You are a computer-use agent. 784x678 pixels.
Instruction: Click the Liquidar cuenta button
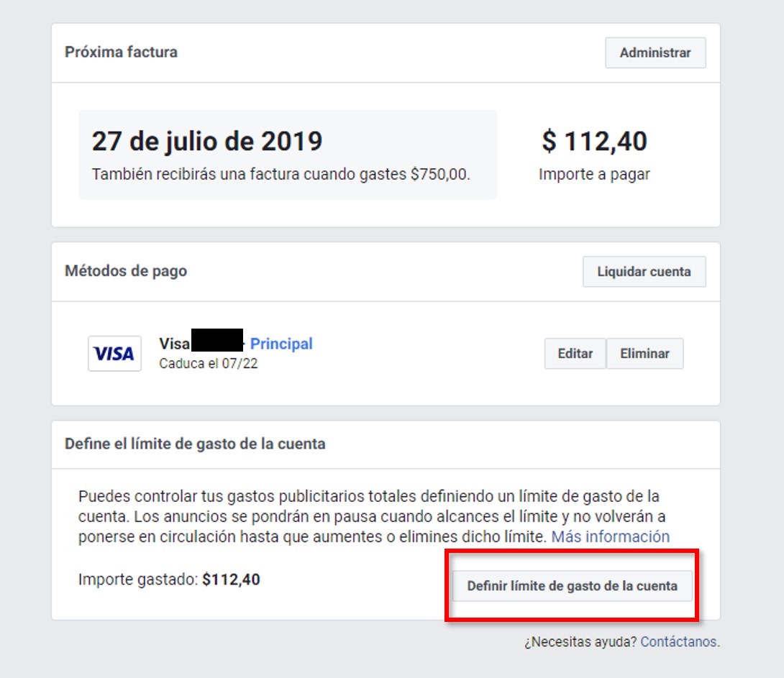click(644, 271)
